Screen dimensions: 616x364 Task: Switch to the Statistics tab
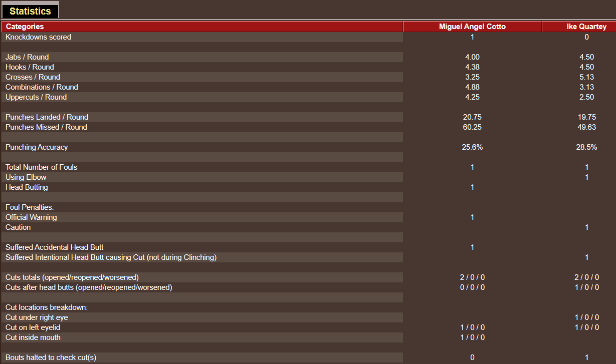tap(30, 10)
